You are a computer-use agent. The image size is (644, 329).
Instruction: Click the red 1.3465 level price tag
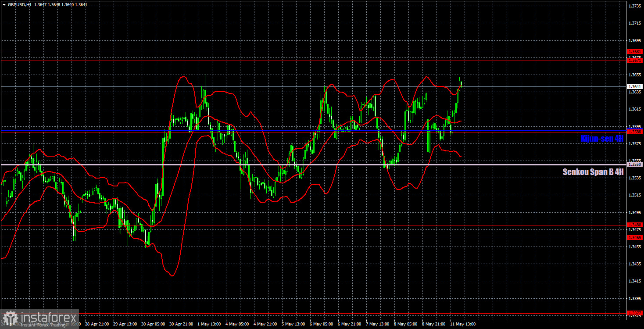[634, 237]
